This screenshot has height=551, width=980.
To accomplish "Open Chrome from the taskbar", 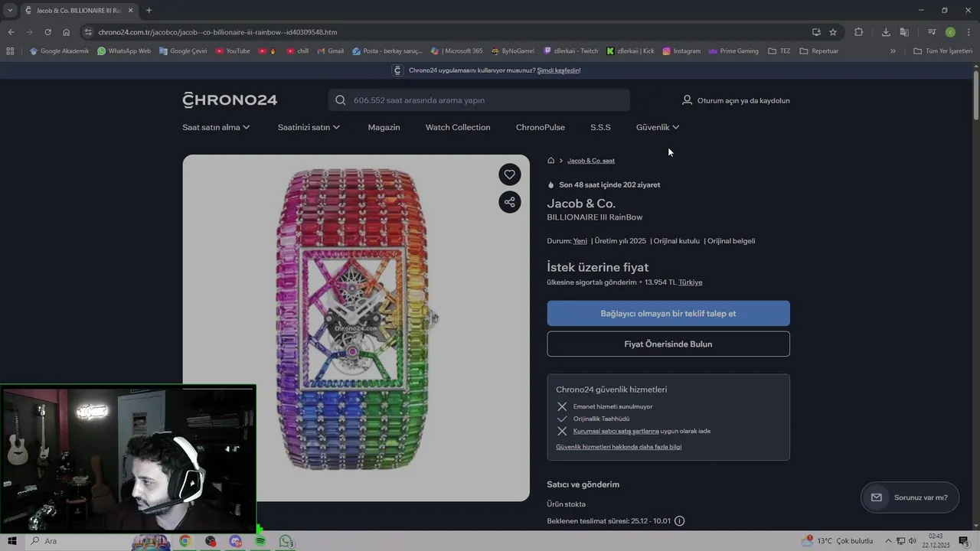I will pyautogui.click(x=185, y=541).
